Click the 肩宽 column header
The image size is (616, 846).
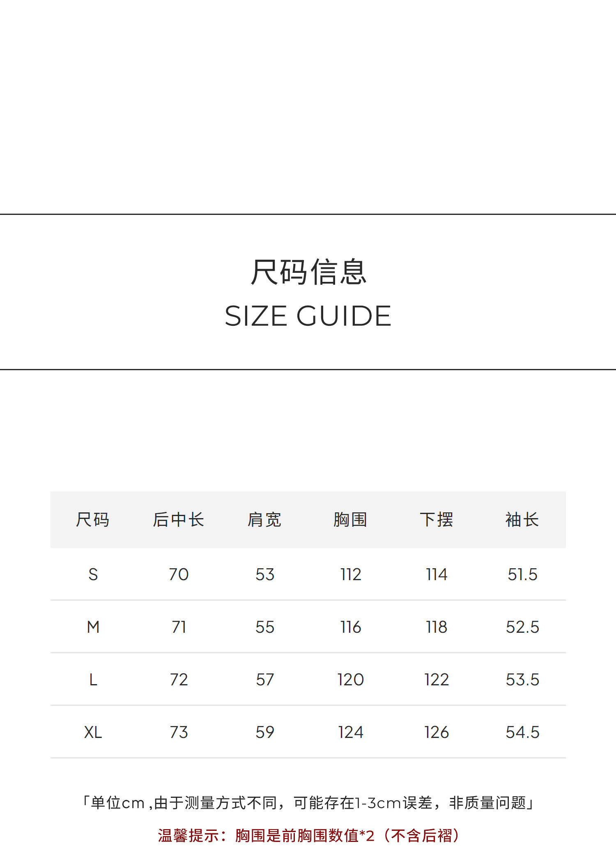pyautogui.click(x=264, y=520)
